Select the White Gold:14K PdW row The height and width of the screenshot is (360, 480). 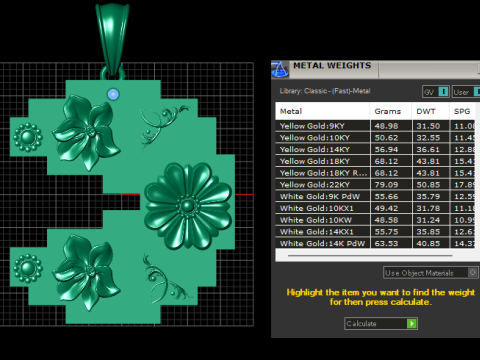[375, 243]
